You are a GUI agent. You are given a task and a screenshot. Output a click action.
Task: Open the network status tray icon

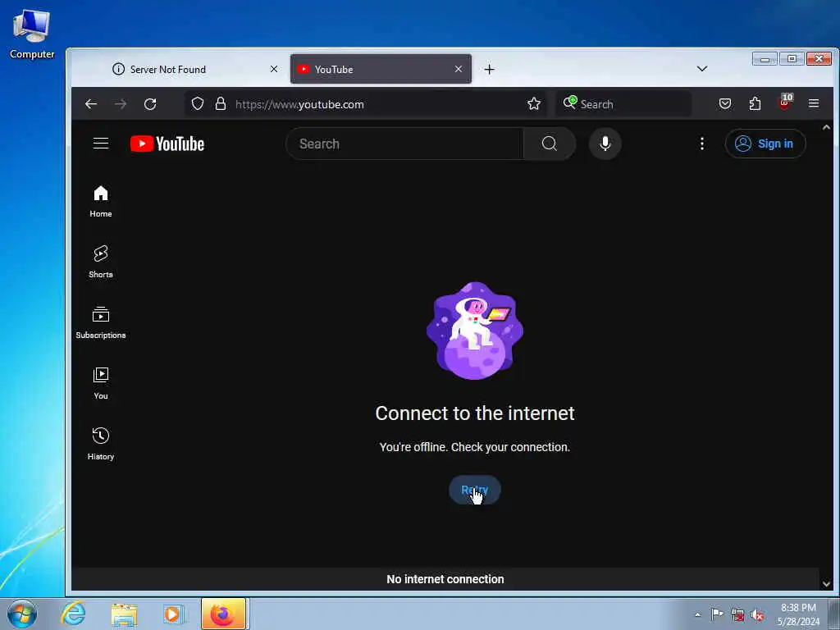tap(737, 615)
